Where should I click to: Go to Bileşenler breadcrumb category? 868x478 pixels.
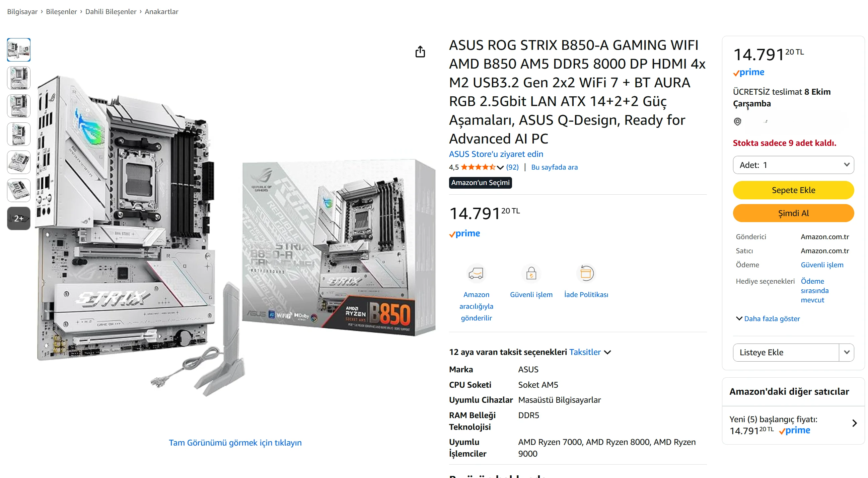coord(61,11)
